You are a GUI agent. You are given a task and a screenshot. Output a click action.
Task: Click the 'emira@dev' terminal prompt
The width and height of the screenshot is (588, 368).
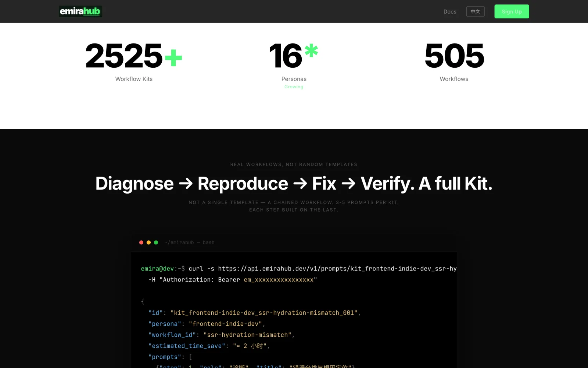[x=157, y=269]
